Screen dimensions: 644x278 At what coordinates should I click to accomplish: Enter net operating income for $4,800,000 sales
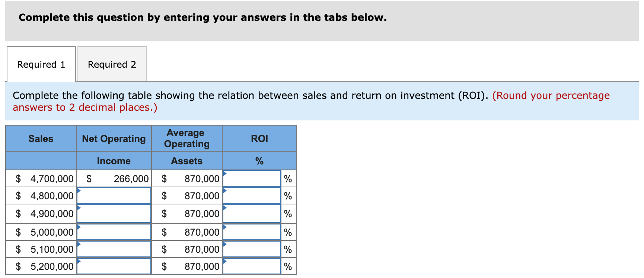coord(114,196)
